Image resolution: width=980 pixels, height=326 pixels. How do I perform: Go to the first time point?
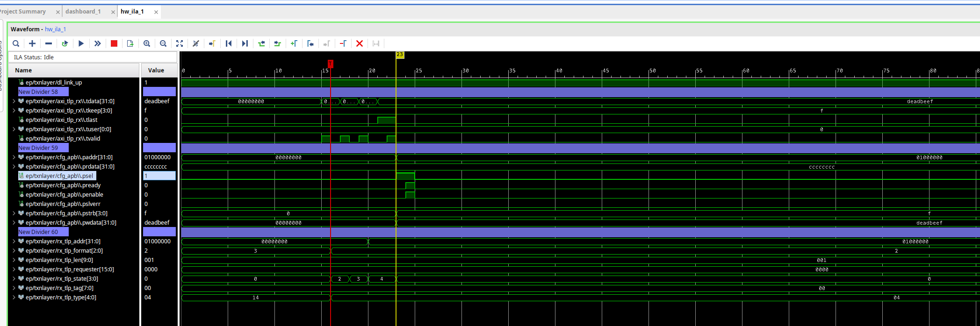[x=229, y=43]
